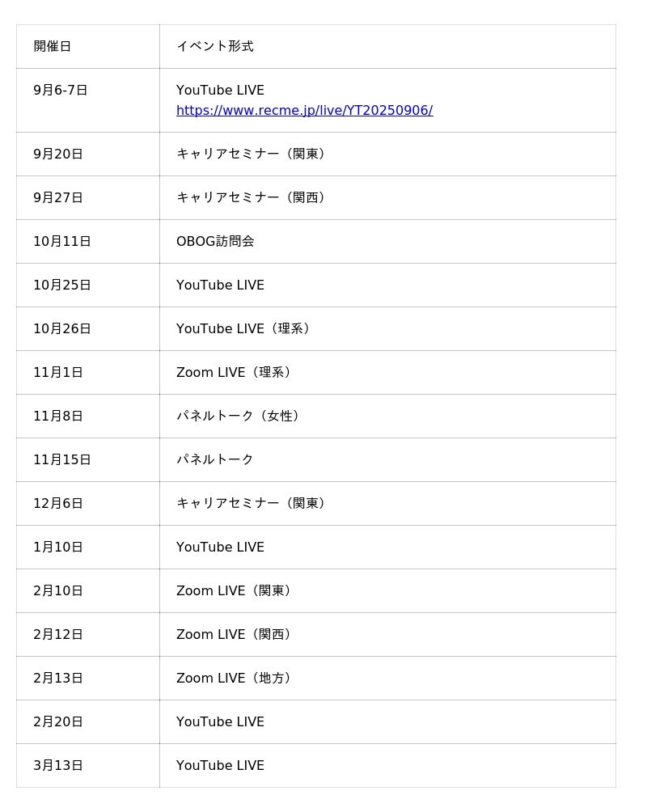The image size is (647, 812).
Task: Click Zoom LIVE（関西） event cell
Action: 387,634
